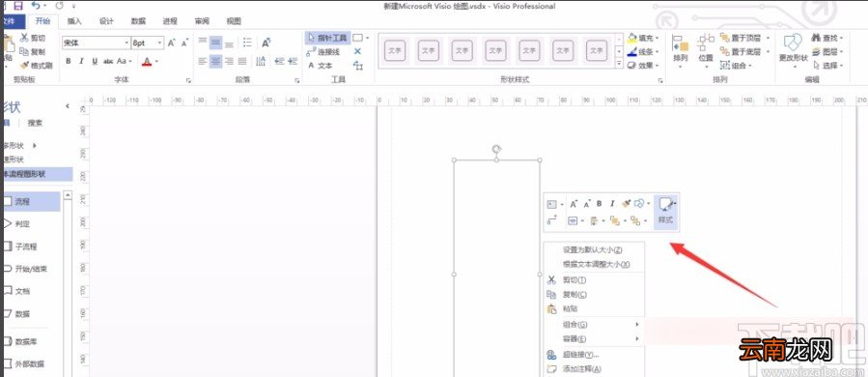The image size is (868, 377).
Task: Toggle bullet list formatting
Action: 247,43
